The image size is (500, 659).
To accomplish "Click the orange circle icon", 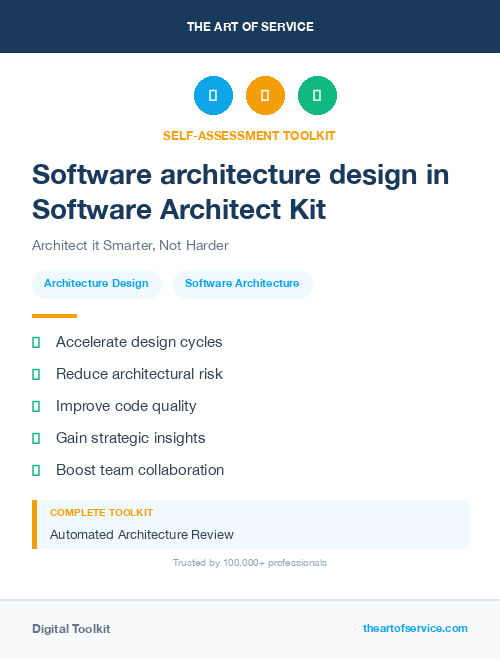I will (266, 95).
